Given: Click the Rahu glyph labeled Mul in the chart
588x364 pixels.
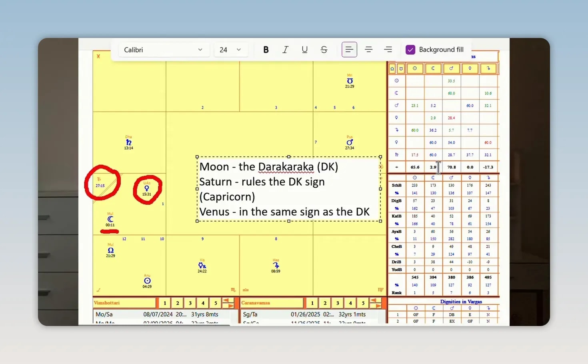Looking at the screenshot, I should pyautogui.click(x=110, y=250).
